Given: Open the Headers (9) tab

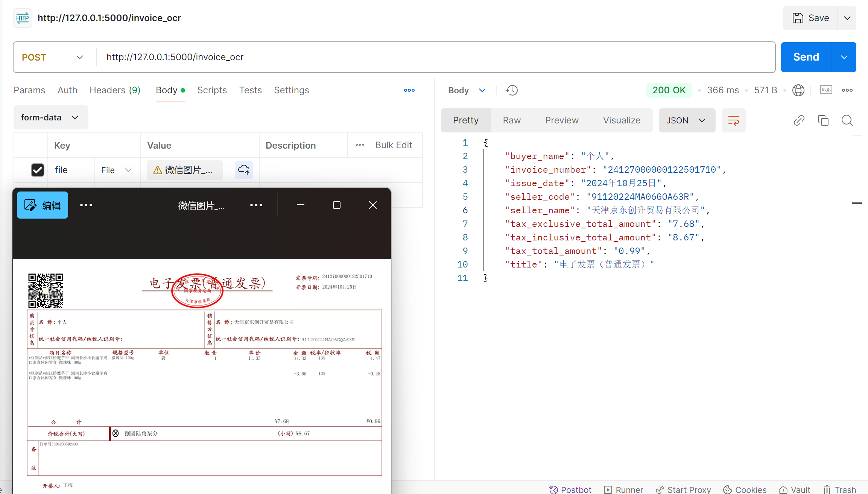Looking at the screenshot, I should click(x=115, y=90).
